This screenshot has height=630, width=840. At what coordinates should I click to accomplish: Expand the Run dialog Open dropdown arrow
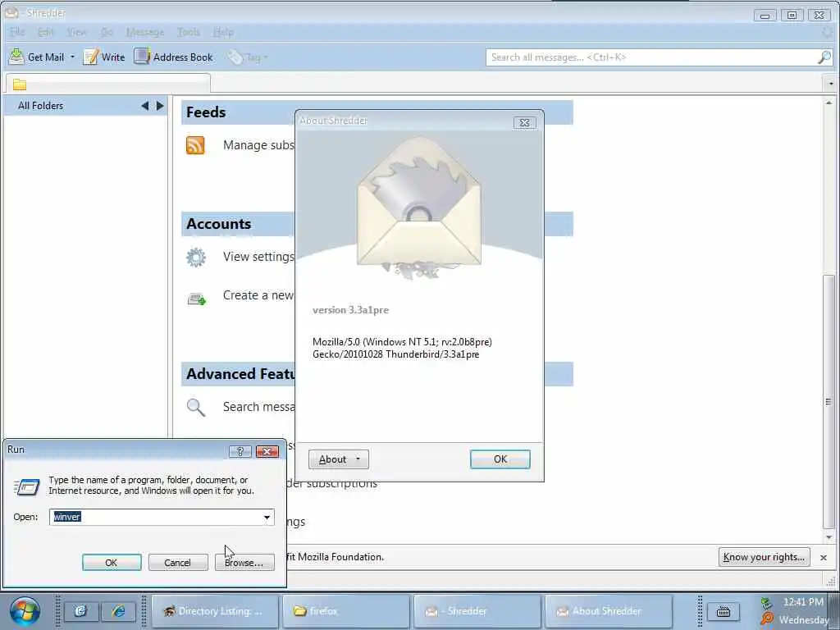pyautogui.click(x=267, y=517)
